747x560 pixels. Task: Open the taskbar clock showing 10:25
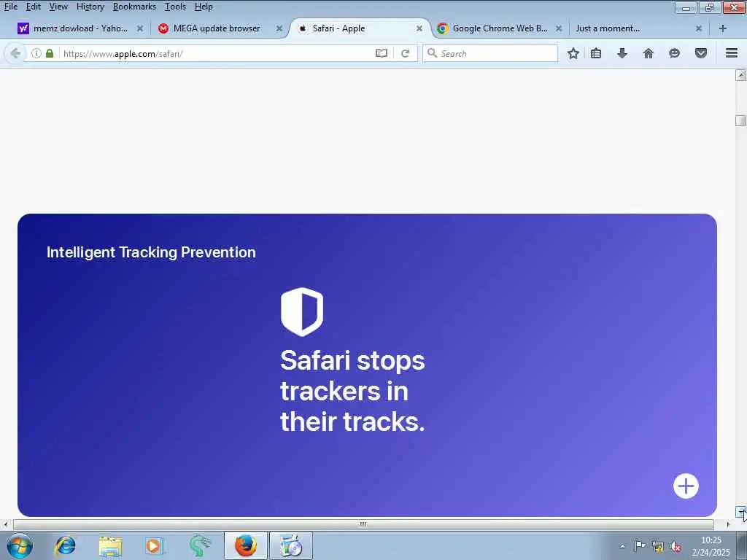[711, 546]
